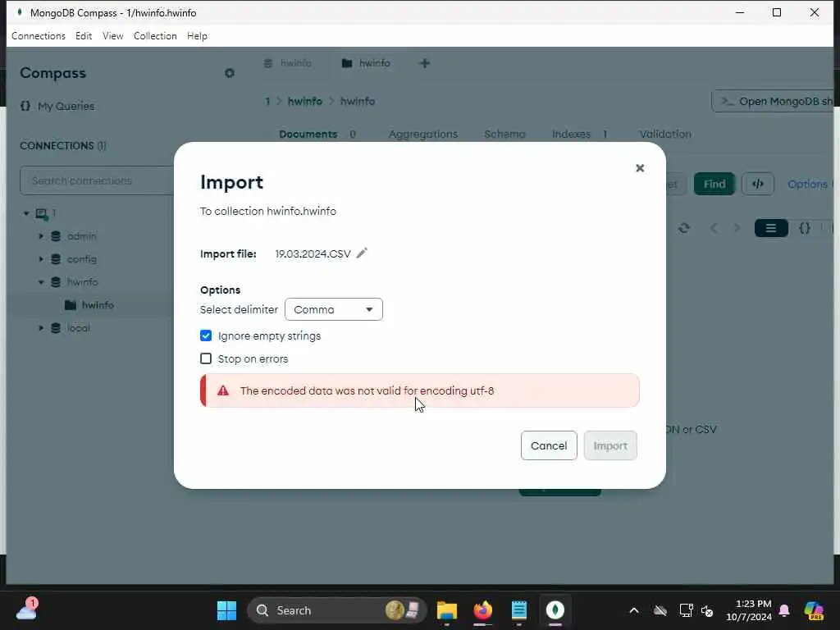The width and height of the screenshot is (840, 630).
Task: Click hwinfo database in breadcrumb
Action: (305, 101)
